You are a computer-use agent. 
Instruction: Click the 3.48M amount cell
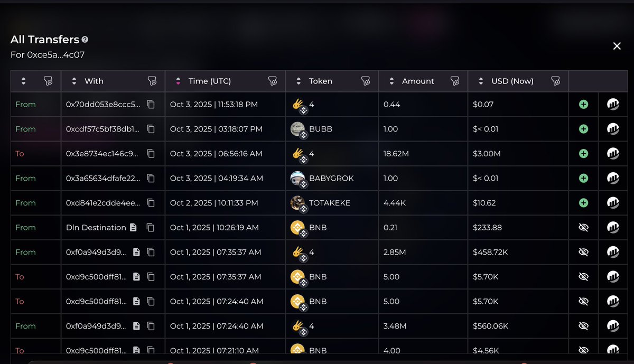pyautogui.click(x=395, y=326)
